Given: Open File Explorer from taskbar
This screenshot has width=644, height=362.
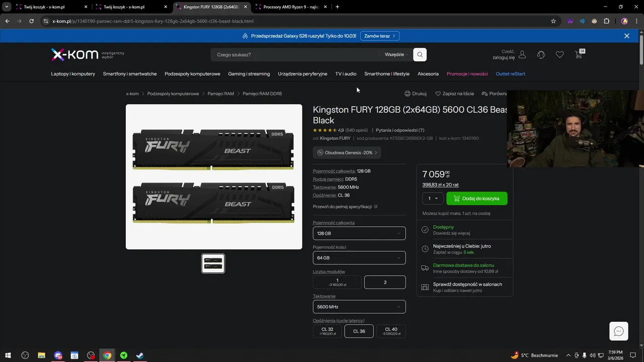Looking at the screenshot, I should click(41, 355).
